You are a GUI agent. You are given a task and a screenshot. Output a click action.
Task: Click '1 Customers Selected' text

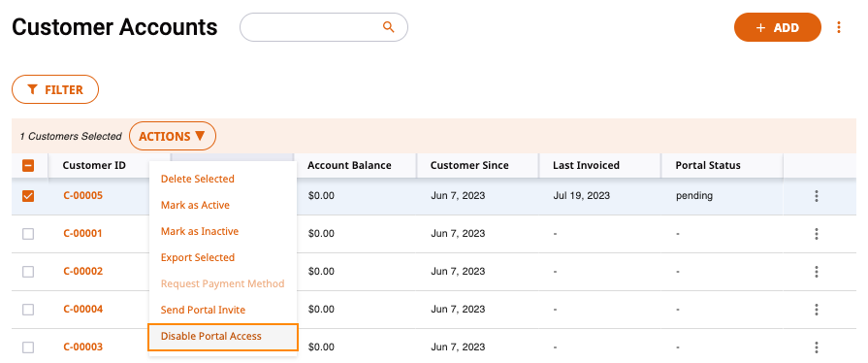(x=71, y=136)
